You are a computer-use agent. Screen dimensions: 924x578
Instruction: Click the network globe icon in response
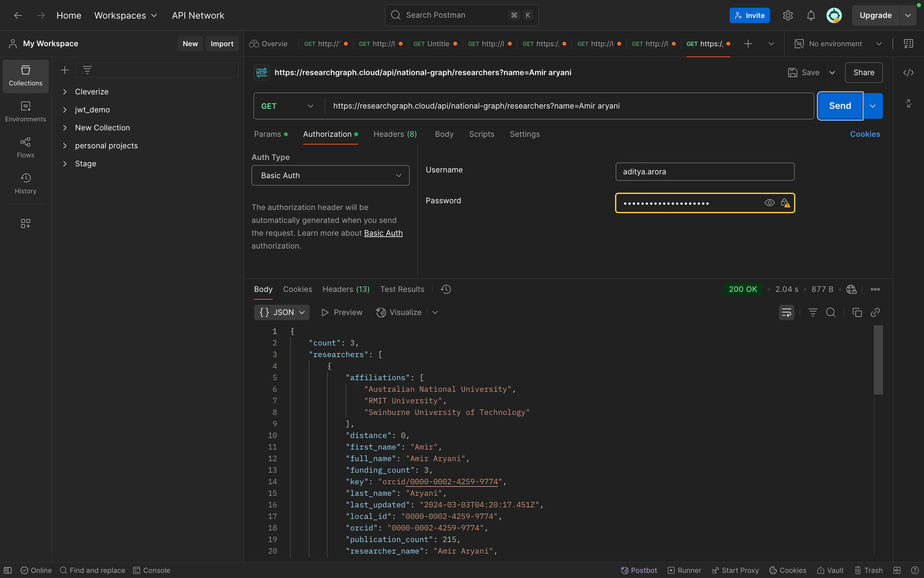point(851,289)
